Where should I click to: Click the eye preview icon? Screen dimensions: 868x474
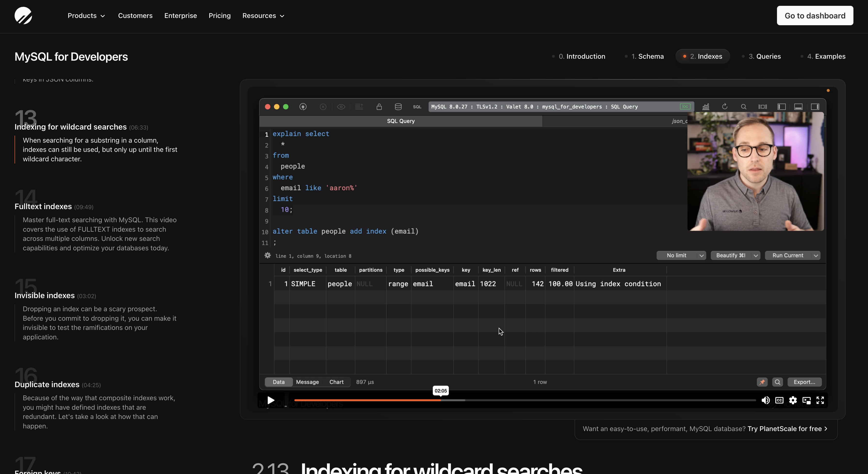click(341, 107)
